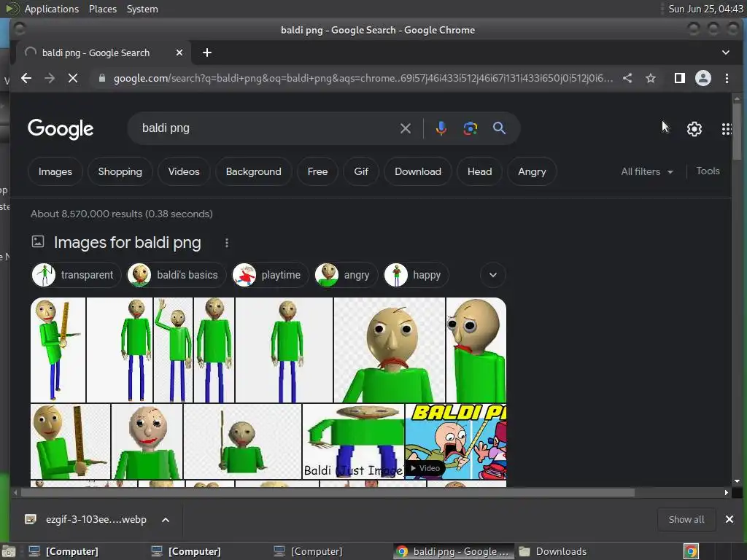Open Google Lens image search
The width and height of the screenshot is (747, 560).
pos(471,128)
